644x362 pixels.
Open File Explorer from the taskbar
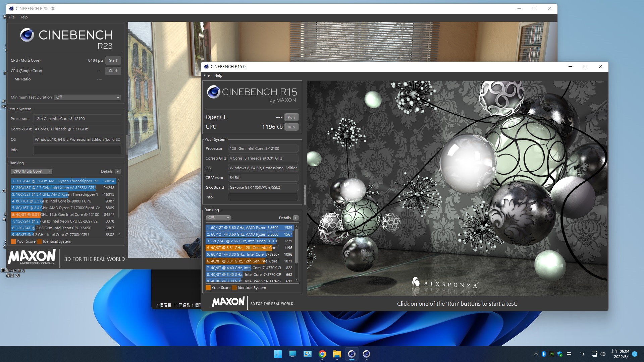pyautogui.click(x=337, y=354)
